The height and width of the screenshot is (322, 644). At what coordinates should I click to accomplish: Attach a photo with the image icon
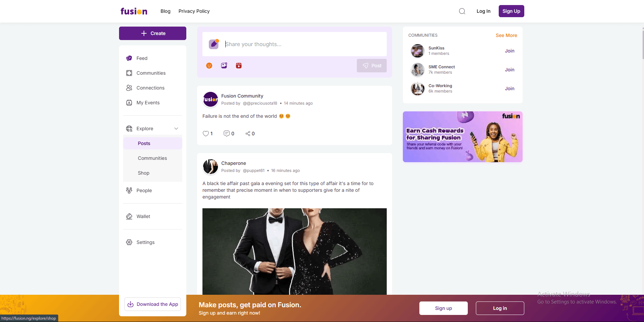point(224,66)
